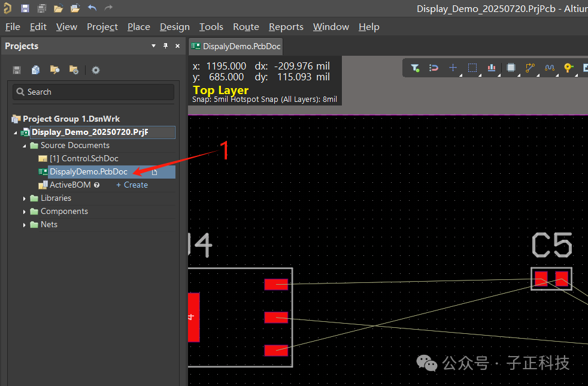Open the File menu
Image resolution: width=588 pixels, height=386 pixels.
click(x=13, y=26)
